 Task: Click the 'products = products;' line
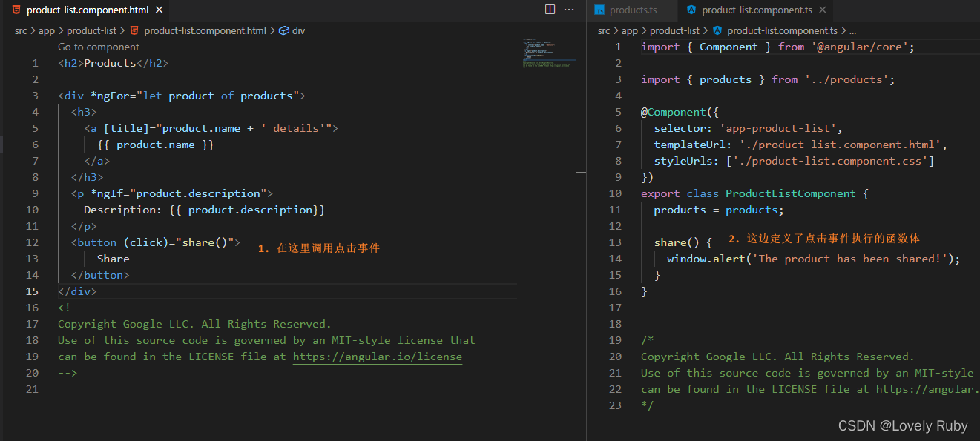pyautogui.click(x=719, y=210)
